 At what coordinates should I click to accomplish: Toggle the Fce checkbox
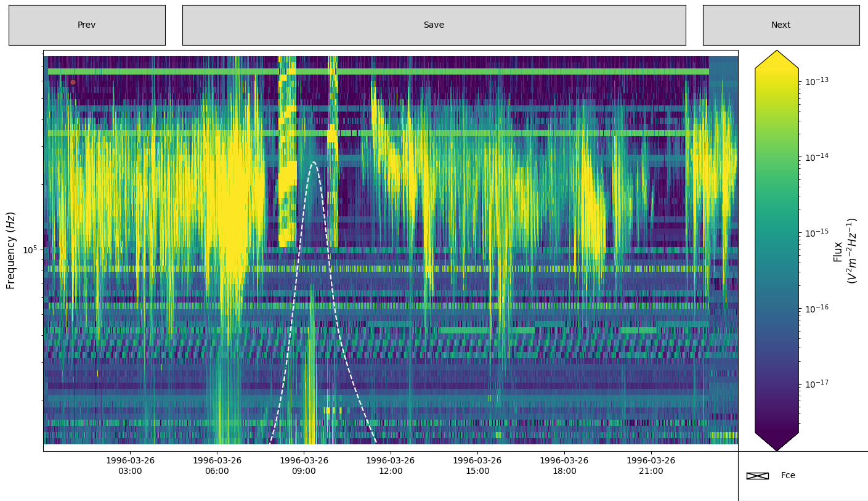coord(757,476)
